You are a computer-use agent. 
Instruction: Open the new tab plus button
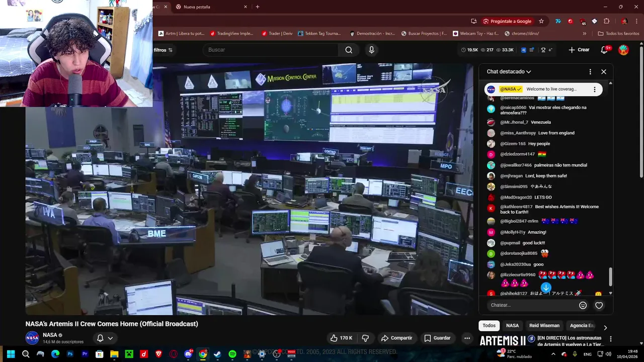pyautogui.click(x=258, y=7)
